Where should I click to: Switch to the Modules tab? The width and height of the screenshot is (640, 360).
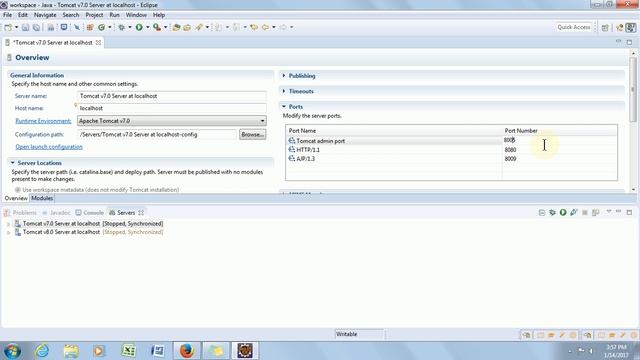pyautogui.click(x=42, y=198)
